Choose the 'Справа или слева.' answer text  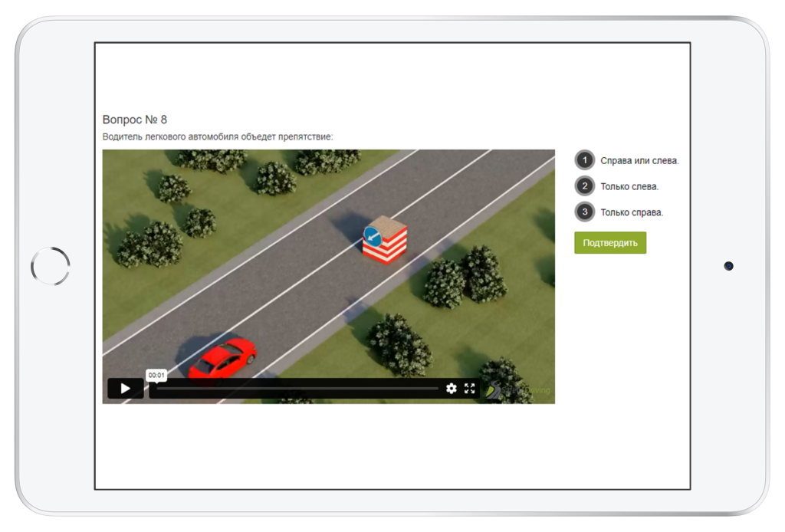click(639, 161)
